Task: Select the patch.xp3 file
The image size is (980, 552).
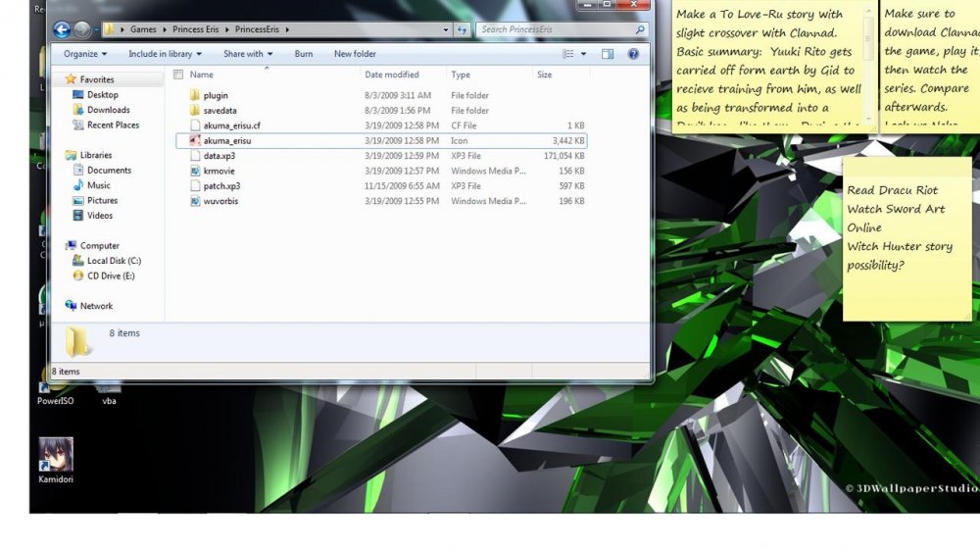Action: click(x=221, y=186)
